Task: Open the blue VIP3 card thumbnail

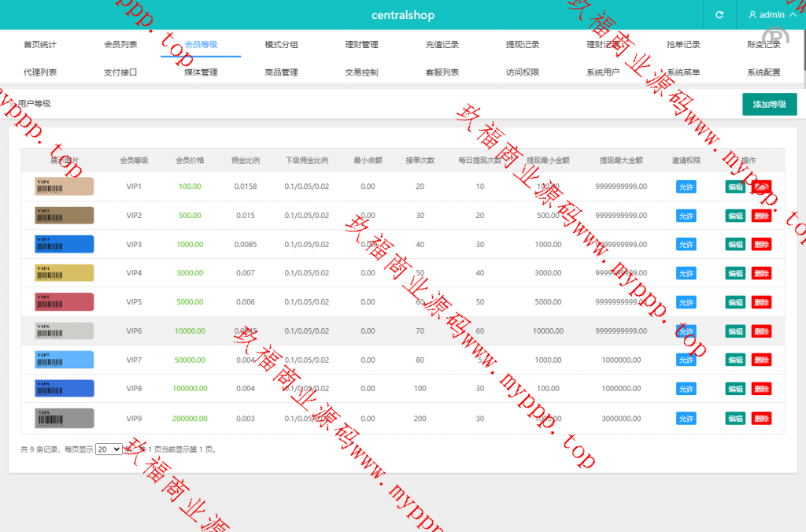Action: [x=65, y=245]
